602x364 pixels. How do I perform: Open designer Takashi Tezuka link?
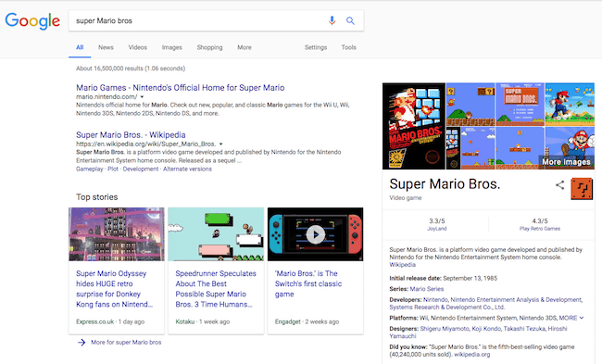[524, 329]
